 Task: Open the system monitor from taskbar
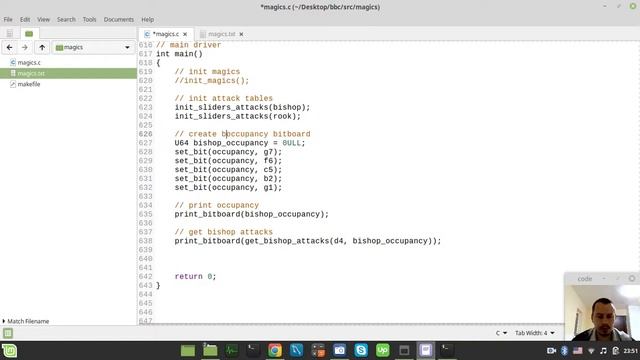(231, 351)
